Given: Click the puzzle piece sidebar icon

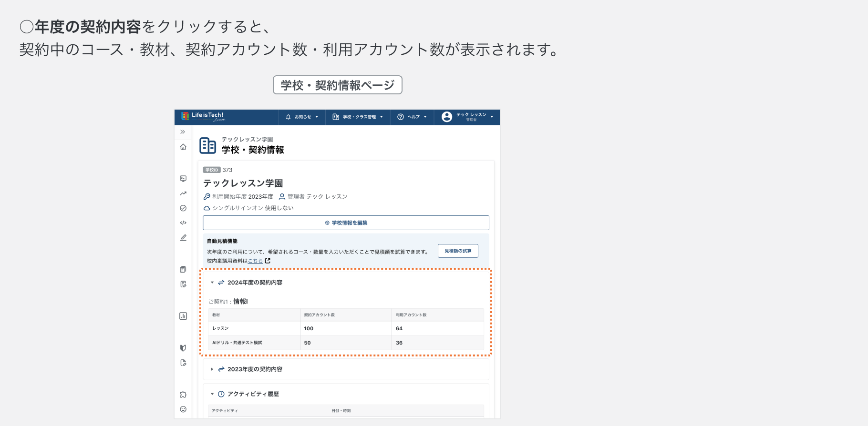Looking at the screenshot, I should 183,395.
